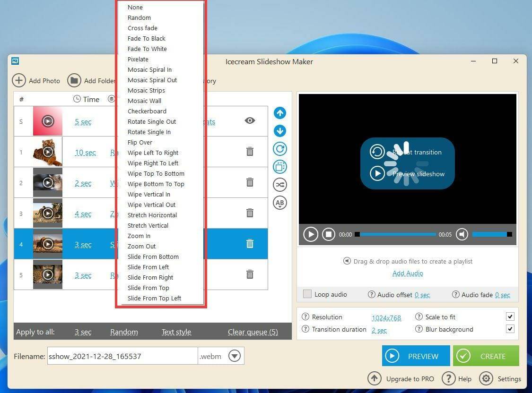Shuffle slide order with the shuffle icon

[x=279, y=185]
